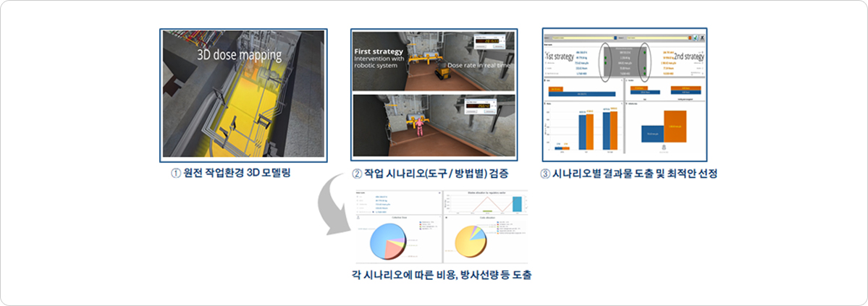The image size is (868, 306).
Task: Open the pink-suited worker simulation image
Action: (434, 126)
